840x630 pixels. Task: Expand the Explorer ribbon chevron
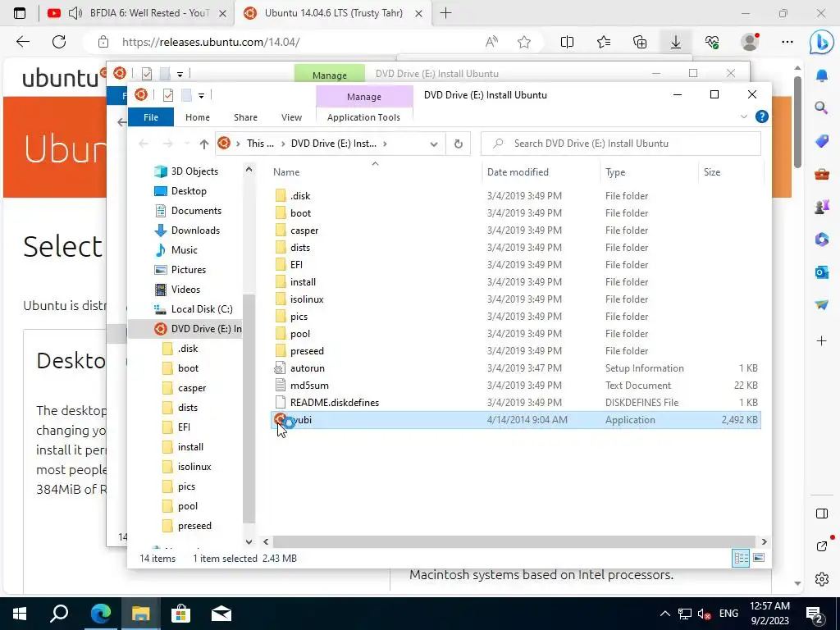pos(743,116)
